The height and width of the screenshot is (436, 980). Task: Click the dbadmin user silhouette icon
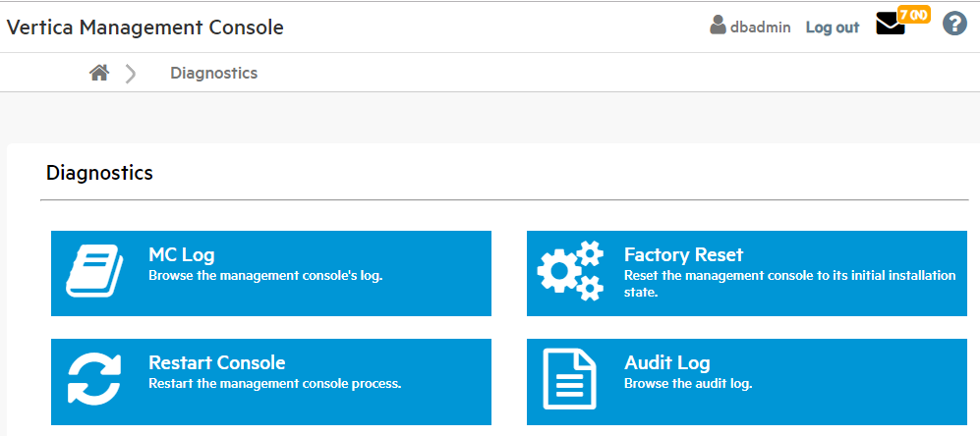[x=718, y=25]
